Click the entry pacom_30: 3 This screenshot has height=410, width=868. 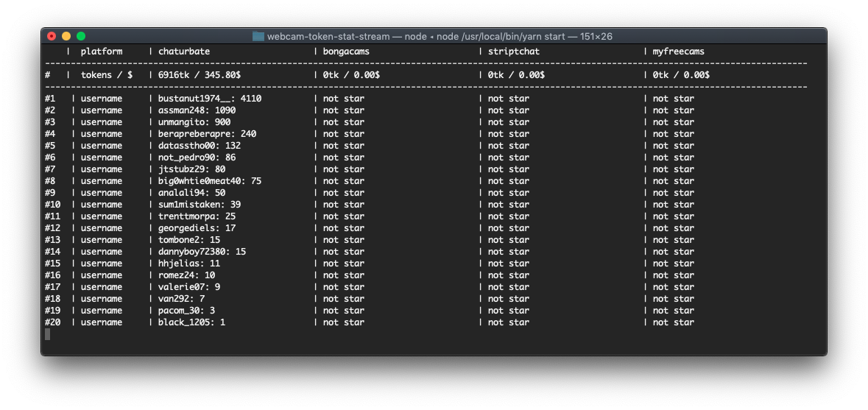(186, 311)
